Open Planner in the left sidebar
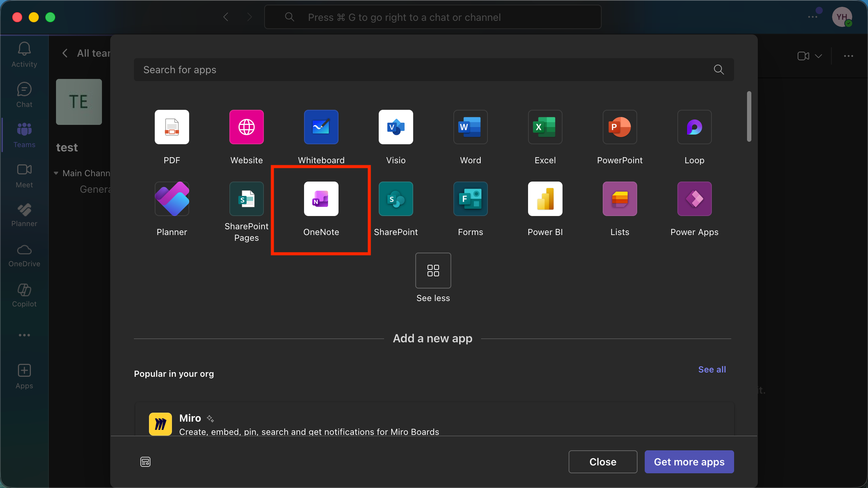 click(x=24, y=215)
